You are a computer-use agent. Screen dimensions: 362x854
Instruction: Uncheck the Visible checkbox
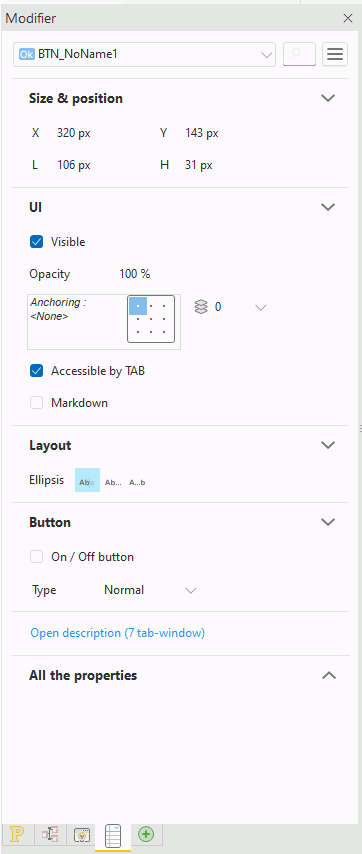coord(36,242)
